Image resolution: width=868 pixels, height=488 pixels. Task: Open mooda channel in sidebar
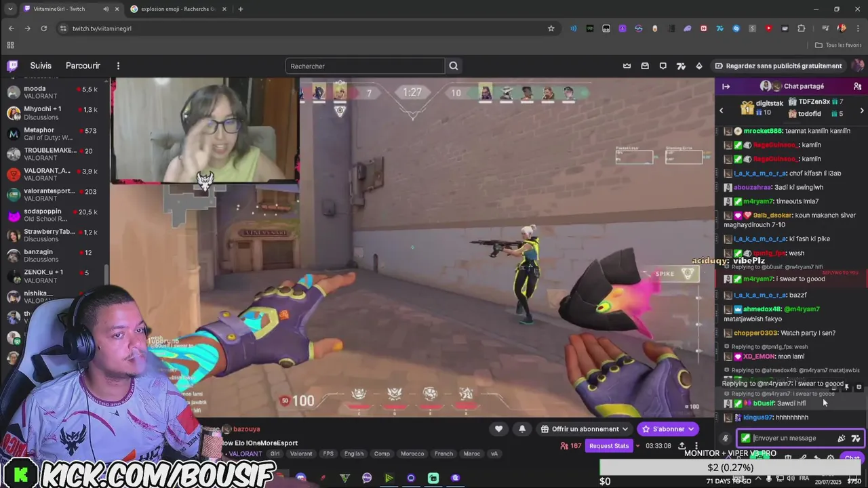click(54, 92)
